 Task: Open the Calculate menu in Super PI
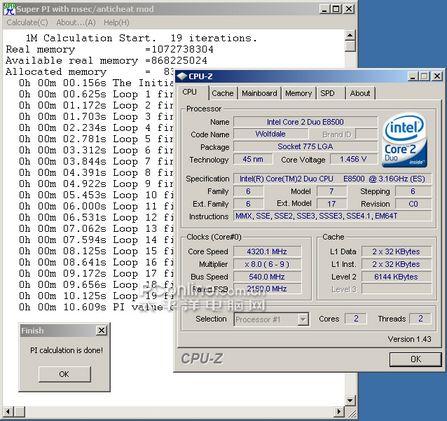[x=27, y=23]
